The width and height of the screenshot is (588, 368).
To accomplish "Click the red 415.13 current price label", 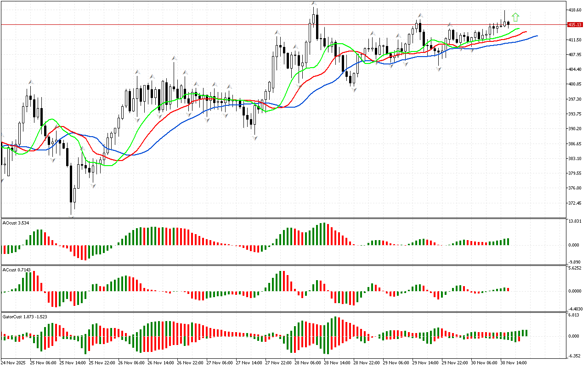I will pyautogui.click(x=574, y=24).
